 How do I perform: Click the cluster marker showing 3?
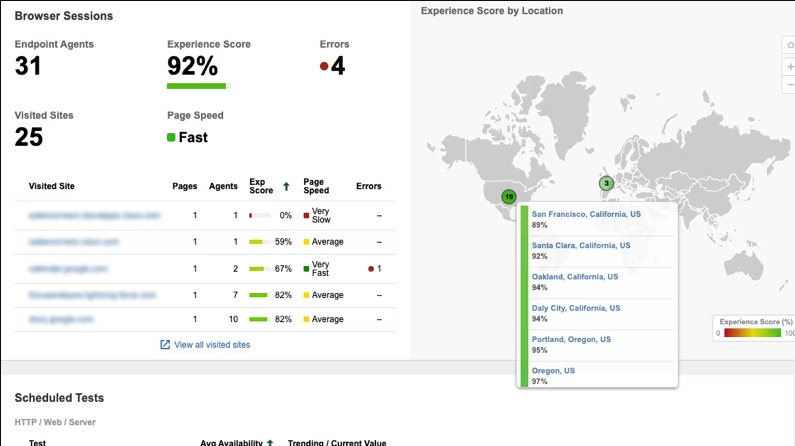pos(606,183)
